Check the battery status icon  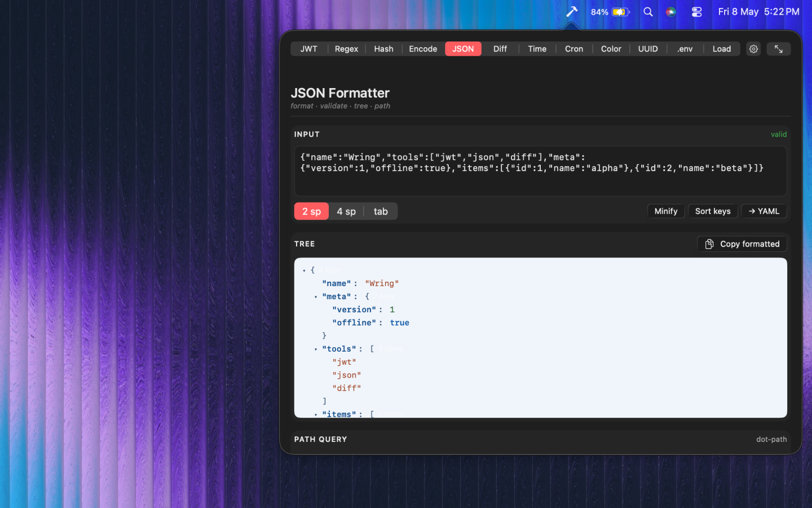click(621, 11)
